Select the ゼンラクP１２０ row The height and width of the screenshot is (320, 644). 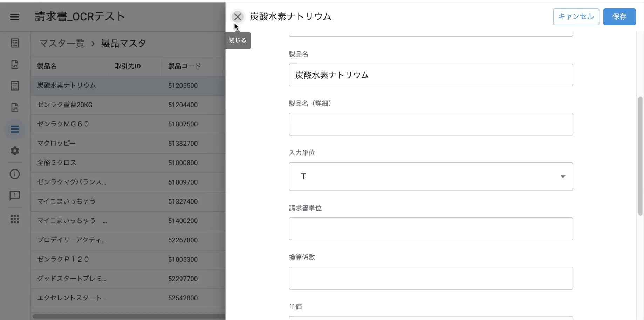coord(128,259)
